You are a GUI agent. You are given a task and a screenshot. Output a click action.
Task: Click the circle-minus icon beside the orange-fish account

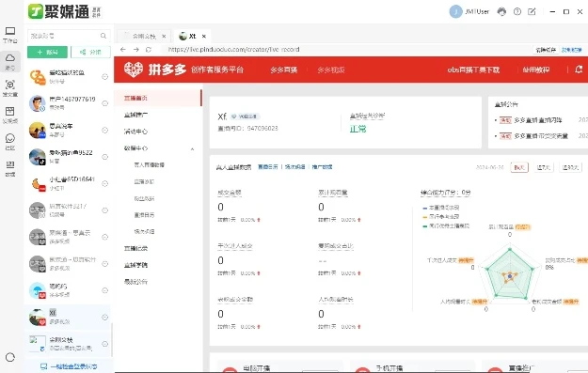105,77
